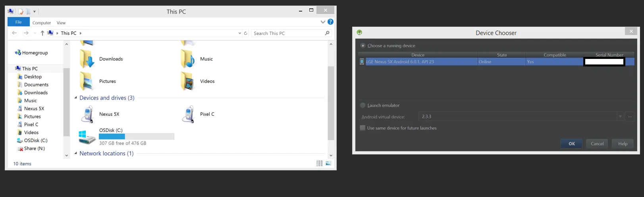Switch Explorer to details view icon
The width and height of the screenshot is (644, 197).
[x=320, y=163]
